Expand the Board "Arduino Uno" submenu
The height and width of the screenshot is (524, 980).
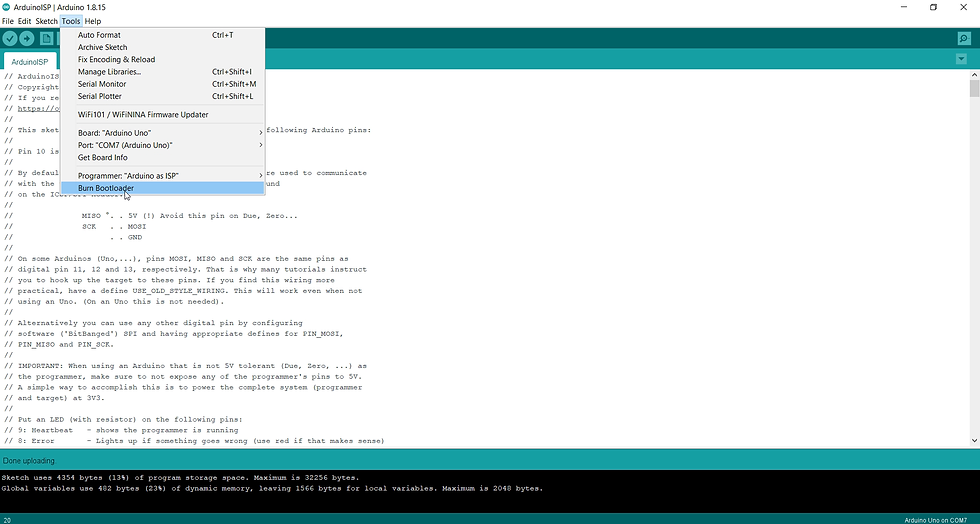(162, 133)
